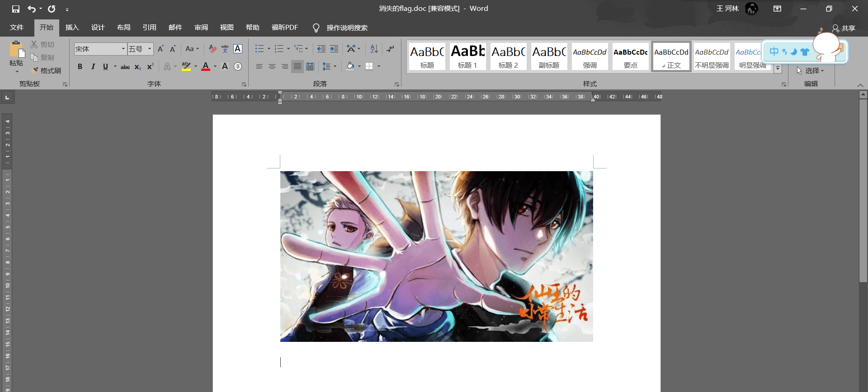Decrease paragraph indent
Image resolution: width=868 pixels, height=392 pixels.
click(321, 49)
